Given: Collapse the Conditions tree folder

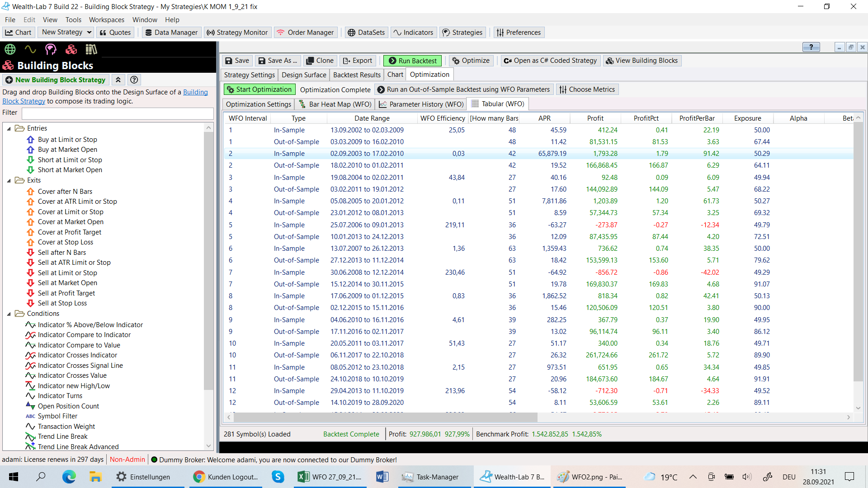Looking at the screenshot, I should [9, 314].
